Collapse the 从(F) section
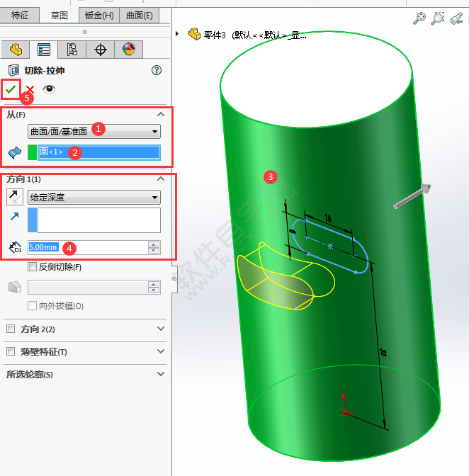 click(x=161, y=114)
